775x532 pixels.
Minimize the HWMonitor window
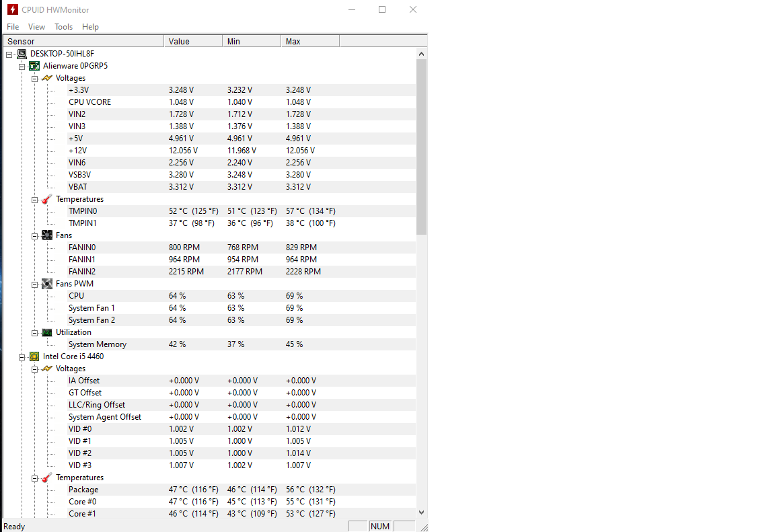click(352, 9)
